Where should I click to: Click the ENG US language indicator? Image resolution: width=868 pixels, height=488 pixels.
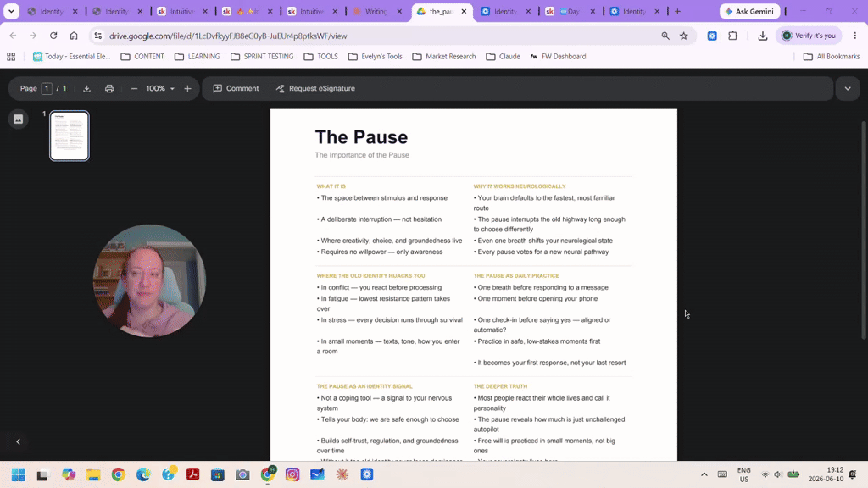tap(744, 474)
